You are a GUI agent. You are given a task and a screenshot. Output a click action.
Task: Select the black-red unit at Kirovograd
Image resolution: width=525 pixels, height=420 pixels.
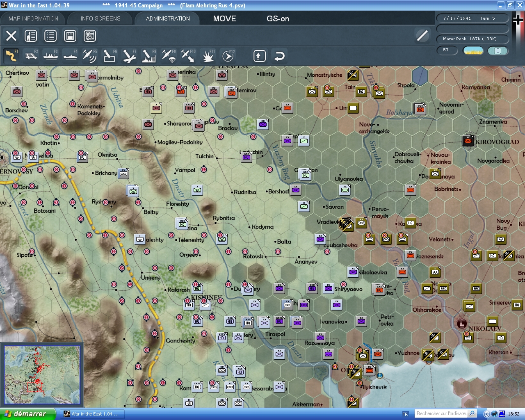(x=468, y=141)
